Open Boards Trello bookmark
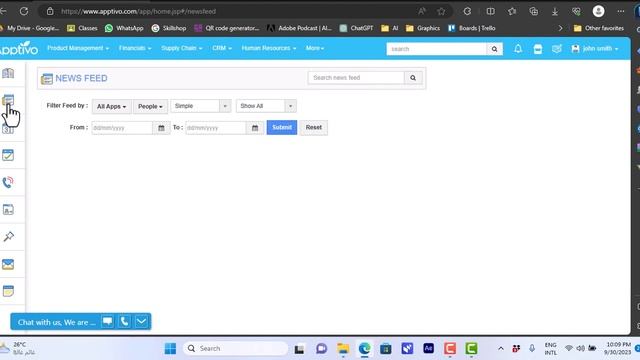This screenshot has width=640, height=360. click(472, 28)
